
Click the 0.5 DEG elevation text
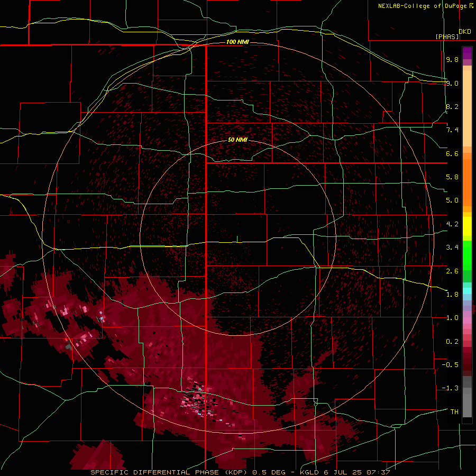pyautogui.click(x=269, y=472)
